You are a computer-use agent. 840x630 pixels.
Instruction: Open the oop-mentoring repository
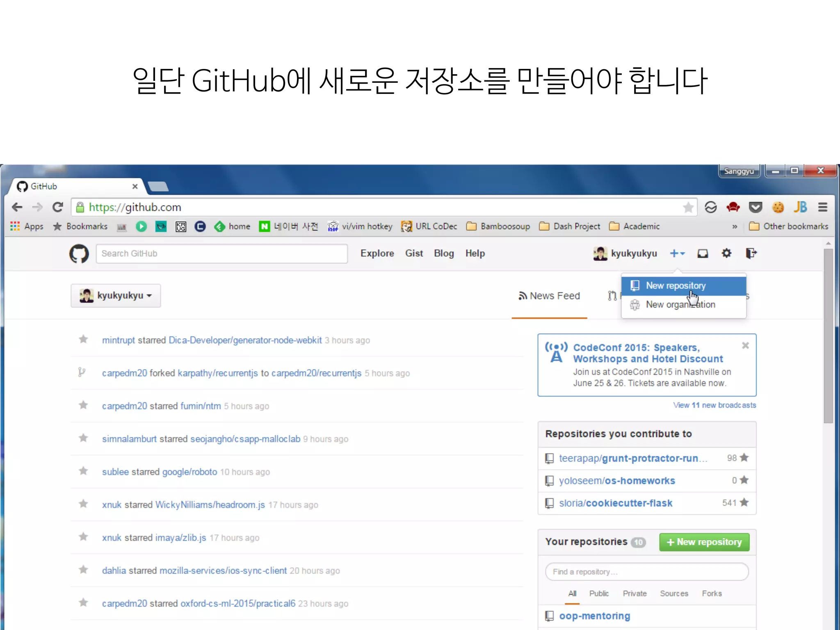(594, 616)
